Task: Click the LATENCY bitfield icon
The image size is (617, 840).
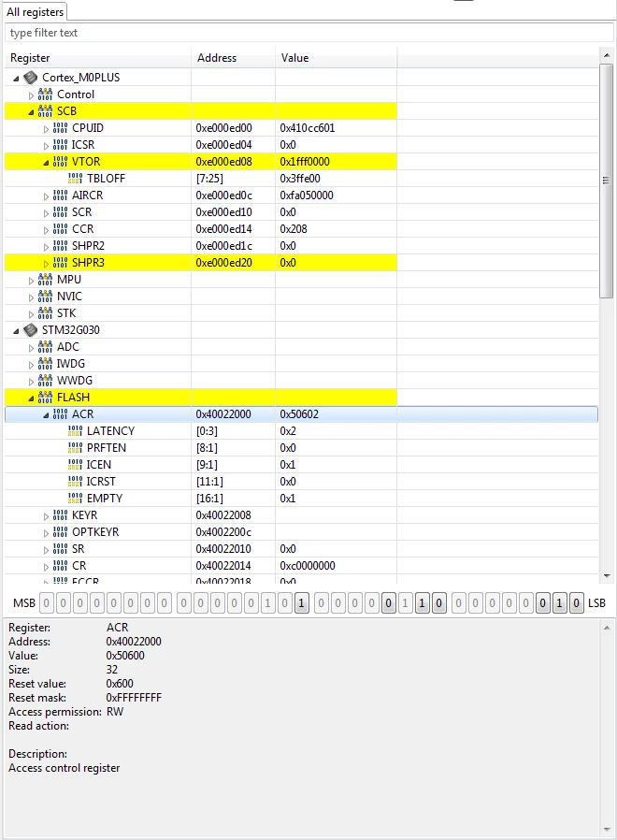Action: click(x=76, y=431)
